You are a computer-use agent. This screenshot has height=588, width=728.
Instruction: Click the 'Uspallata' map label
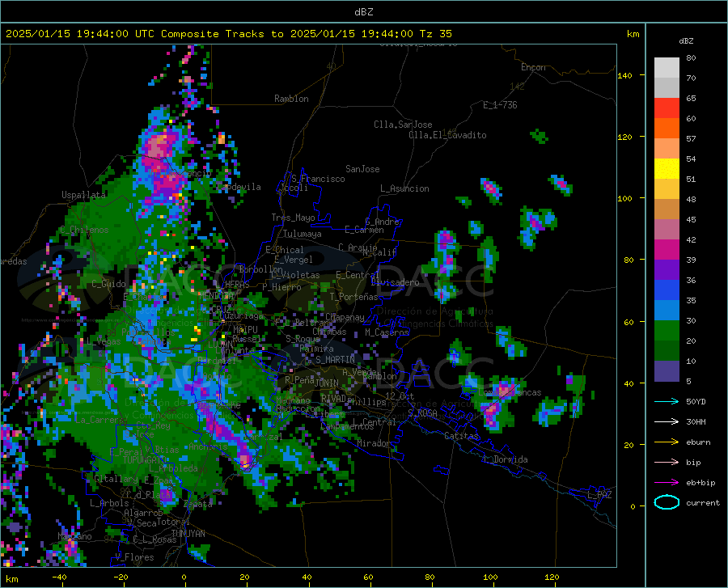coord(83,195)
